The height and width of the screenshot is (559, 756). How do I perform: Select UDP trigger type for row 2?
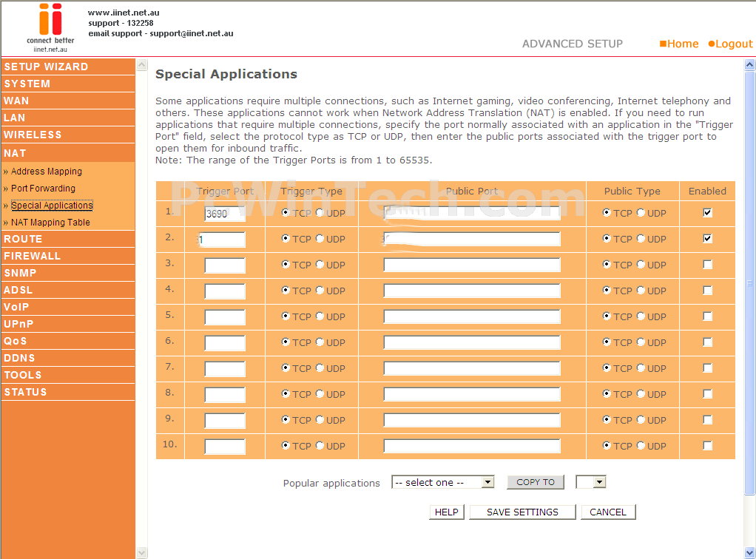pos(320,239)
